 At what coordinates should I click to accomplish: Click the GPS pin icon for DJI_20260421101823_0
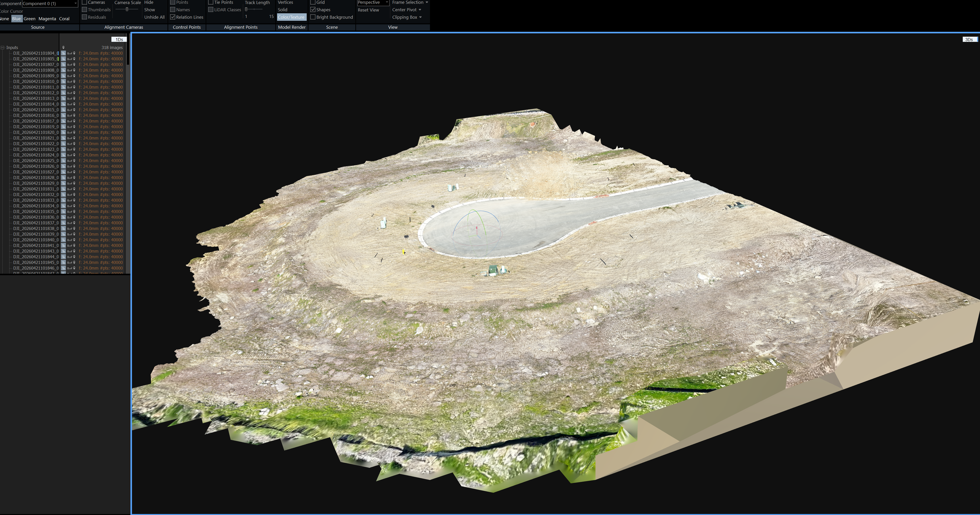pos(74,150)
